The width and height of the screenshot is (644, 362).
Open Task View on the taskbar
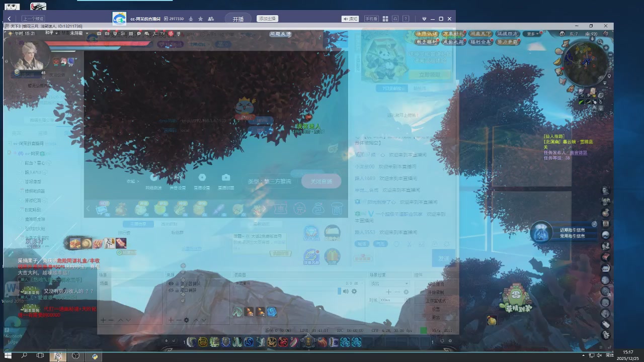[x=40, y=355]
